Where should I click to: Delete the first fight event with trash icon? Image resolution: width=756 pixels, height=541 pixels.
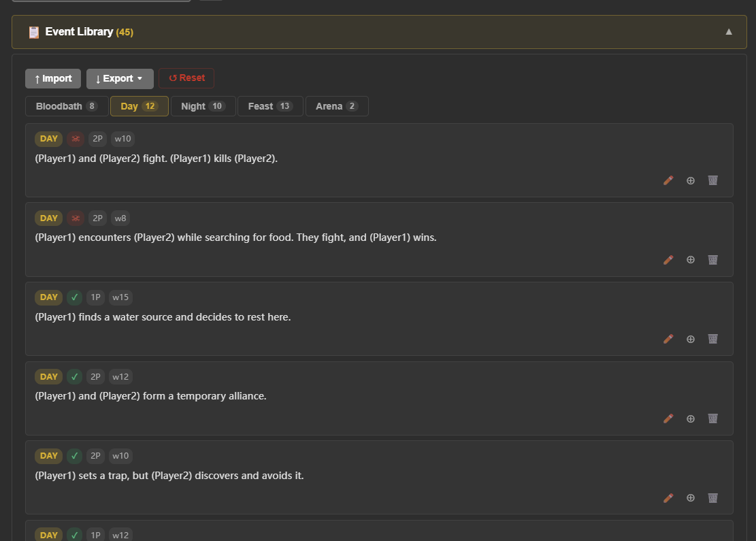click(x=712, y=180)
